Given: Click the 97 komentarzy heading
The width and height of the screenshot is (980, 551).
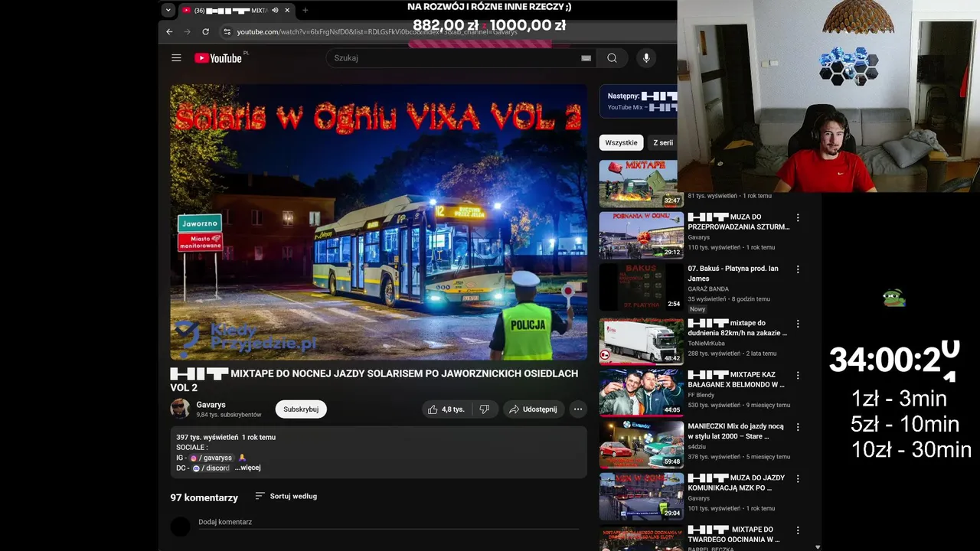Looking at the screenshot, I should pos(204,497).
